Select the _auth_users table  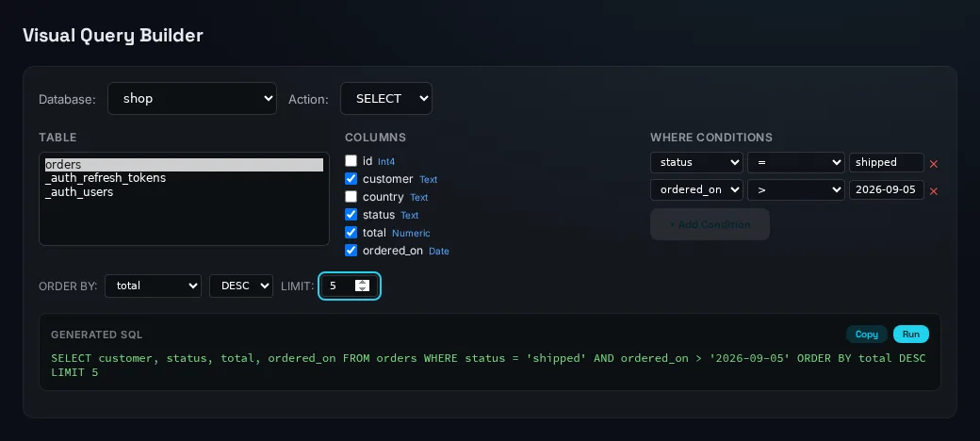coord(184,192)
